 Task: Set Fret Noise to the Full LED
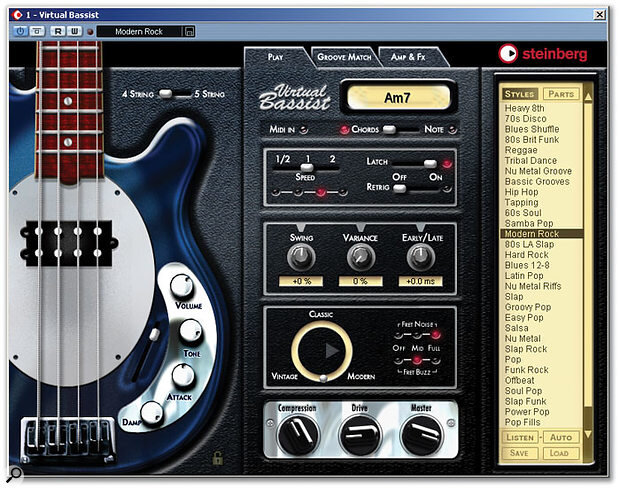436,335
